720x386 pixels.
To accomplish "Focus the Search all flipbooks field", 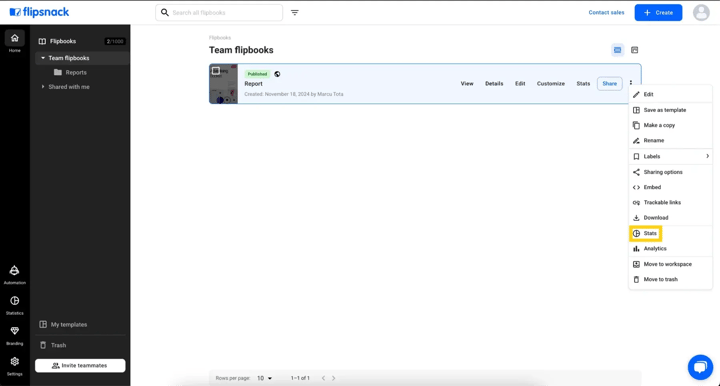I will (x=219, y=12).
